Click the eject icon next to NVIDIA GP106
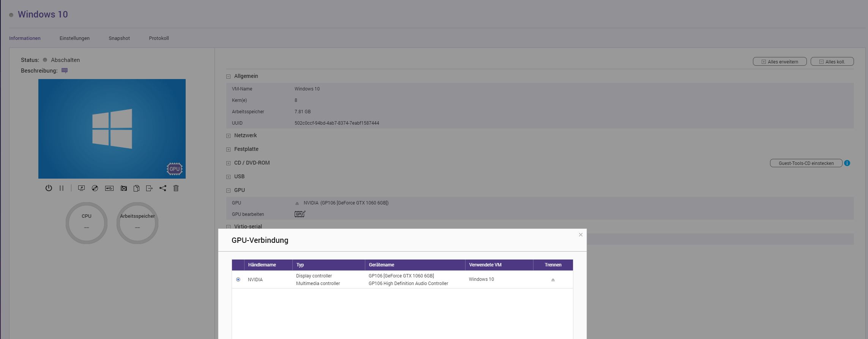868x339 pixels. click(297, 203)
